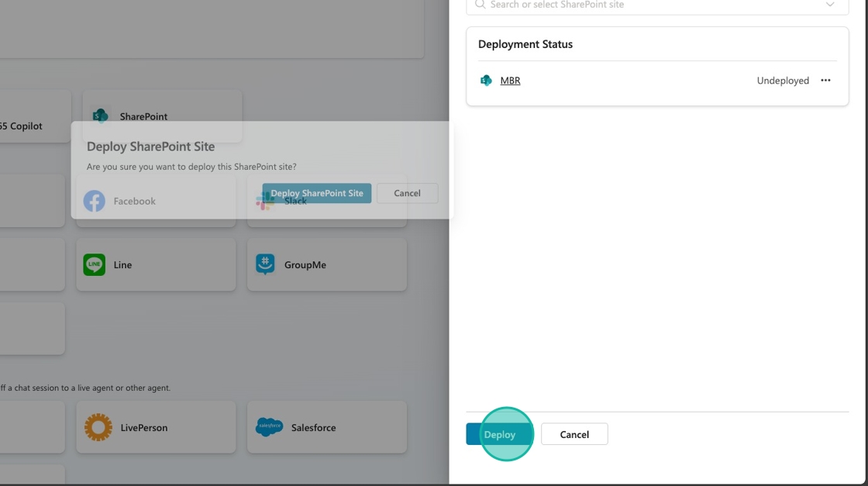Confirm with Deploy SharePoint Site button
868x486 pixels.
317,193
